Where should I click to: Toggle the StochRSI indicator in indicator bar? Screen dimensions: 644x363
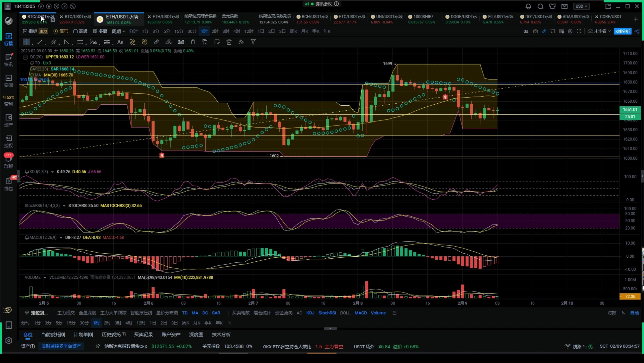pyautogui.click(x=327, y=313)
